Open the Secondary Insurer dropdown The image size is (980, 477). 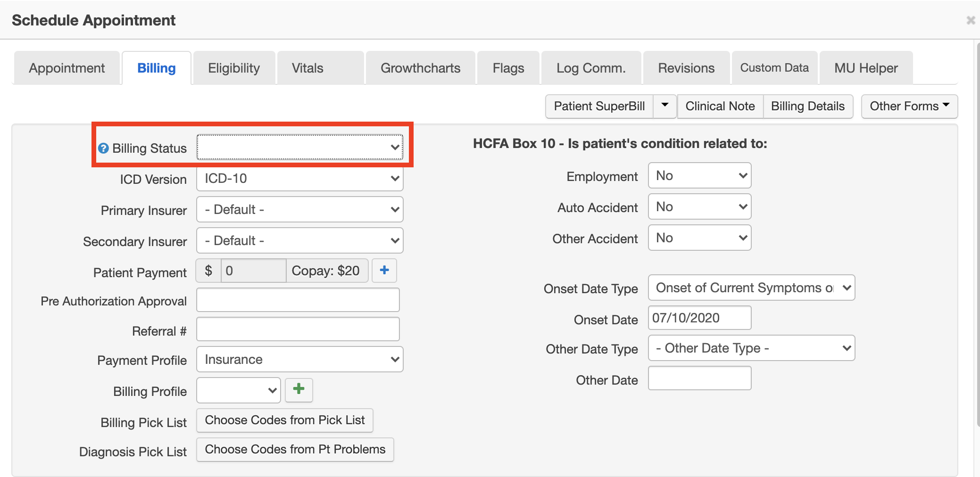(x=300, y=240)
